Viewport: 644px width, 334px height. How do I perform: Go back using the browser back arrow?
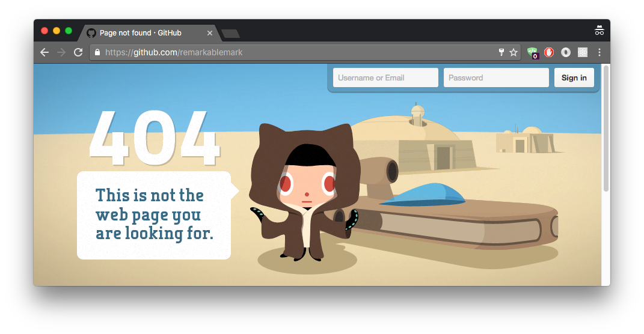pyautogui.click(x=44, y=52)
